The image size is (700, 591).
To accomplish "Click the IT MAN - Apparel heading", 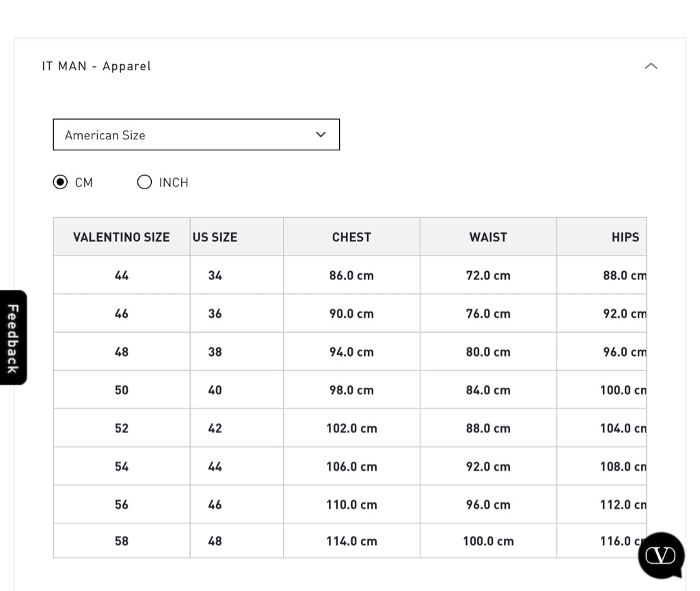I will click(96, 66).
